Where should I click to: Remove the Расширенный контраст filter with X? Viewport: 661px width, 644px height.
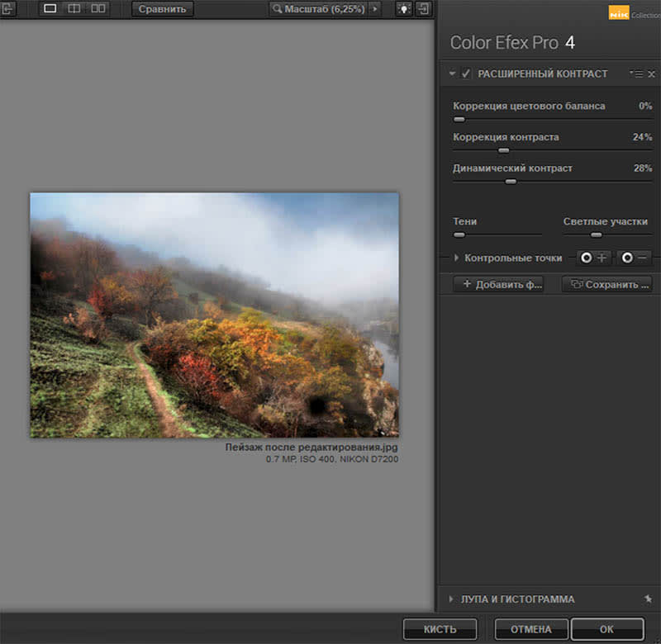651,74
